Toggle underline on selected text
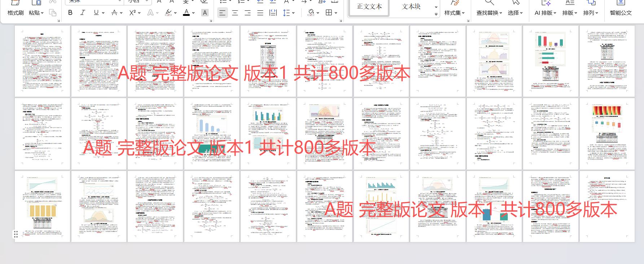Image resolution: width=644 pixels, height=264 pixels. [96, 13]
